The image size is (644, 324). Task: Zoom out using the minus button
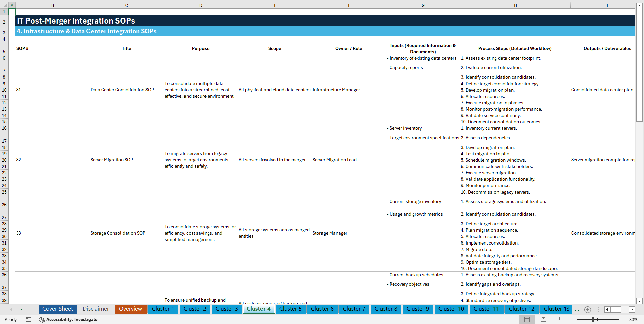coord(573,319)
